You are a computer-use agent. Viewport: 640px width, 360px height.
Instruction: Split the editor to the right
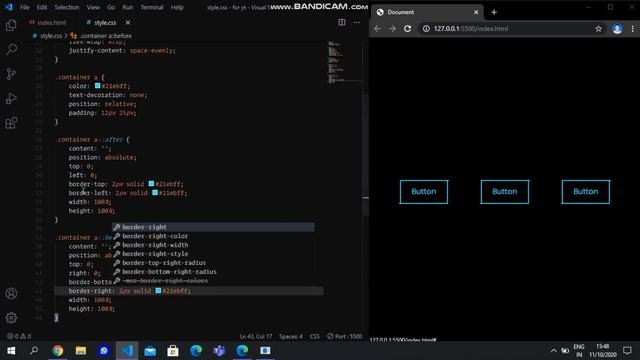342,22
